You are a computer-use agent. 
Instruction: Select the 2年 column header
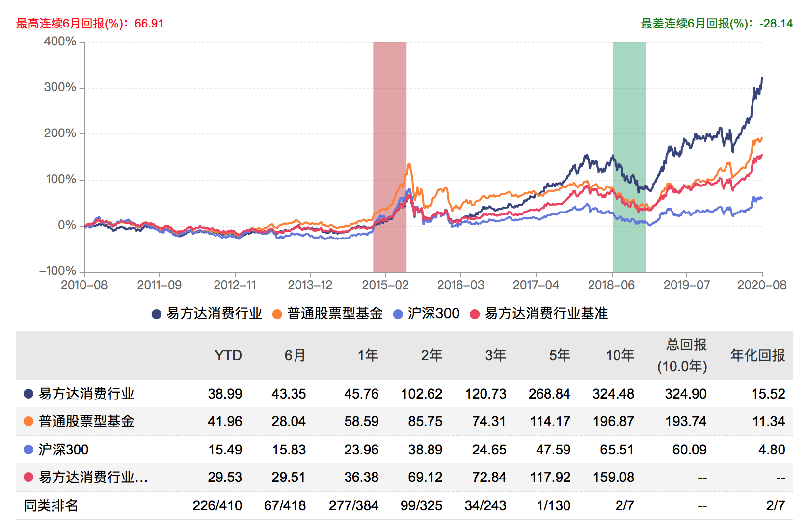tap(431, 355)
